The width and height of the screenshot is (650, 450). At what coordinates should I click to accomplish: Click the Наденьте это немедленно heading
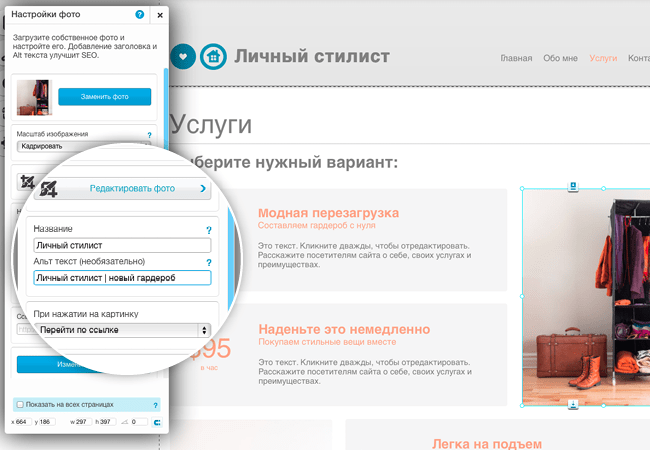[x=344, y=329]
